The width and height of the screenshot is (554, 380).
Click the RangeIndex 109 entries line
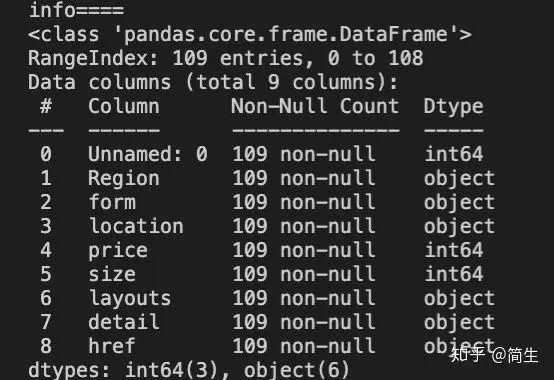(225, 58)
